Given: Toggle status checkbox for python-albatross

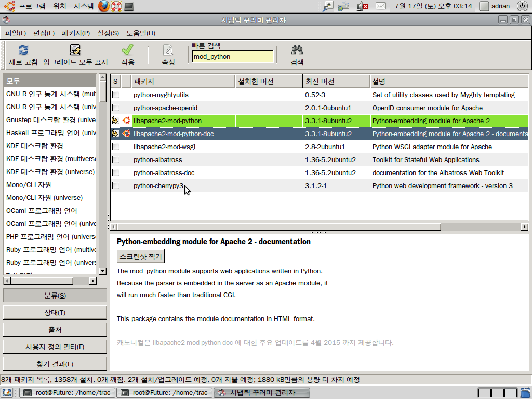Looking at the screenshot, I should 116,159.
